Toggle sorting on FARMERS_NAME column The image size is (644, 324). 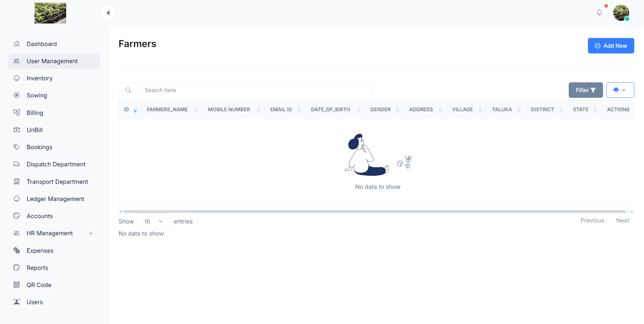172,110
